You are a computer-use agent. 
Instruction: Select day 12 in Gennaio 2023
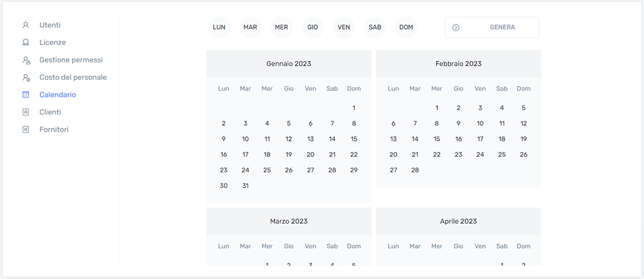(289, 139)
